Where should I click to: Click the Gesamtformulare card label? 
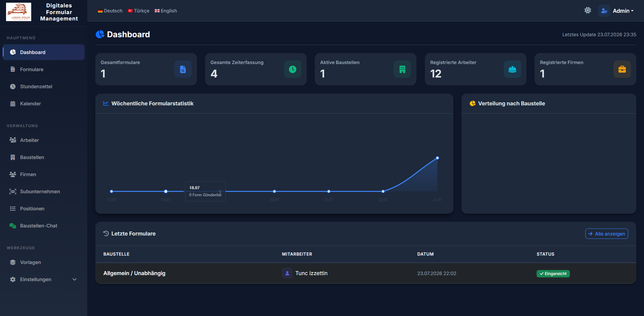(x=120, y=62)
